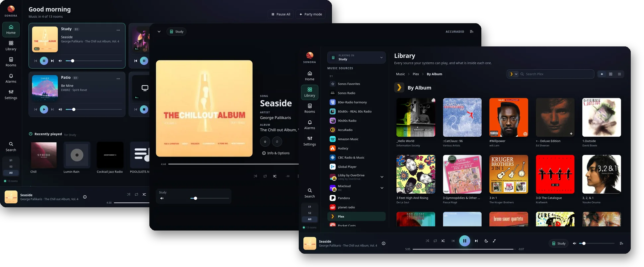
Task: Go to Home in the Library window sidebar
Action: tap(309, 76)
